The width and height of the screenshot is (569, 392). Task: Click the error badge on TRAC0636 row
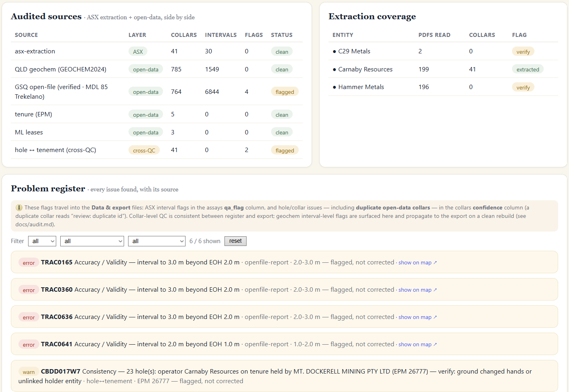29,317
